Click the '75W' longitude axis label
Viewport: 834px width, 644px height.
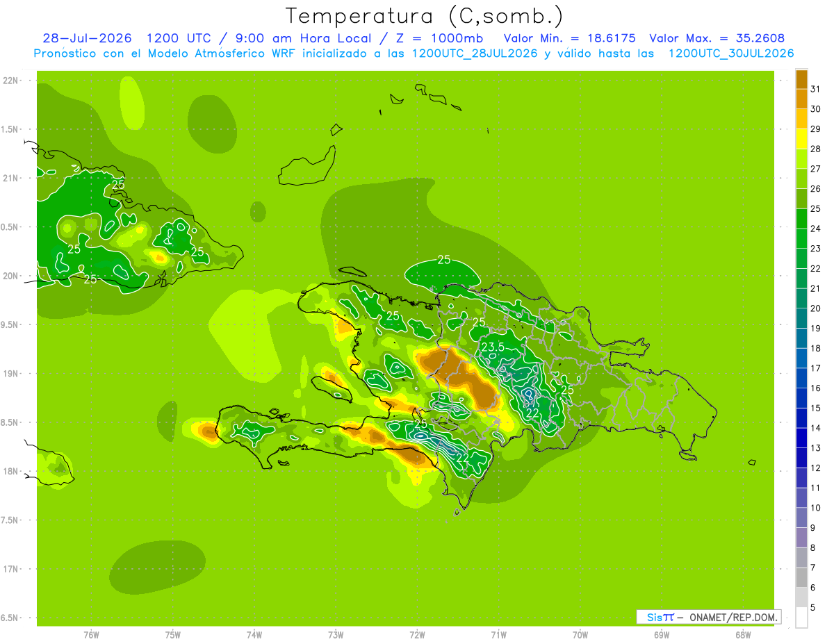173,635
